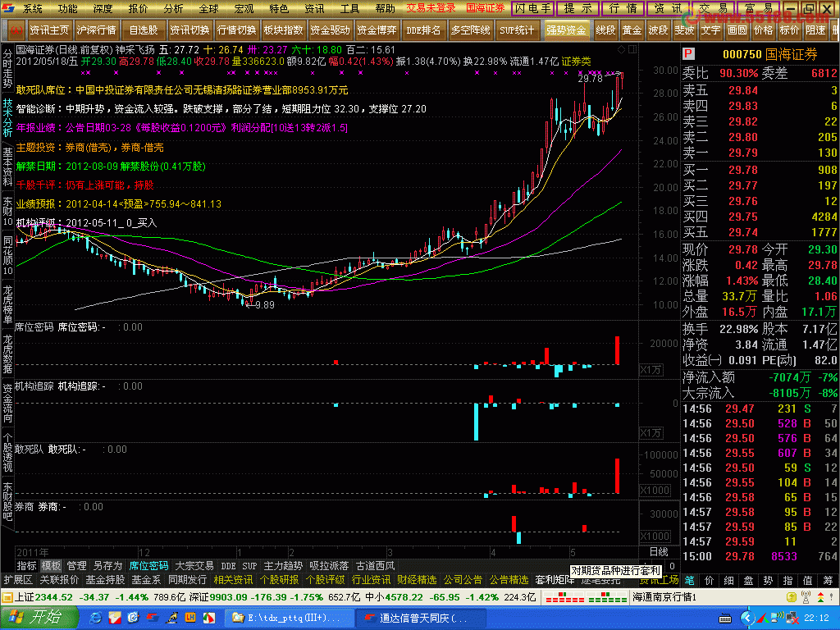Click stock title 000750 国海证券

[769, 54]
